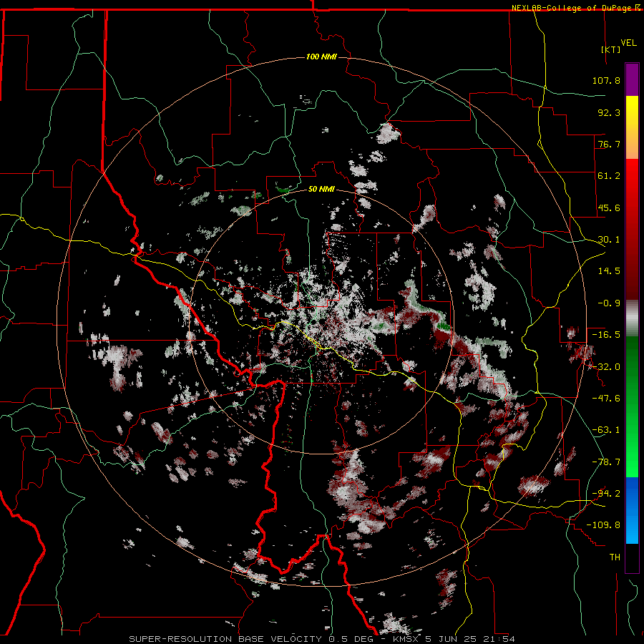
Task: Pick the green segment of the color bar
Action: pos(632,406)
